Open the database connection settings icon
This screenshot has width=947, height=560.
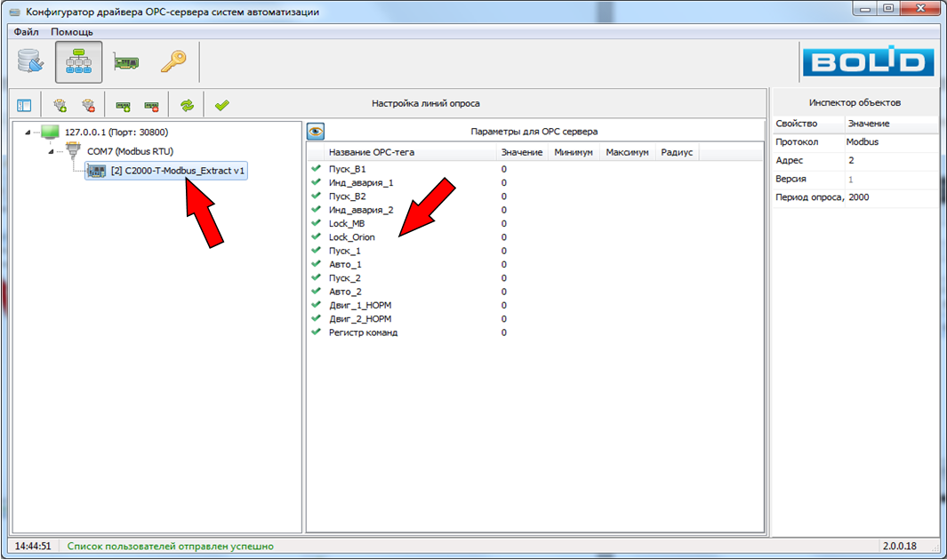point(31,61)
